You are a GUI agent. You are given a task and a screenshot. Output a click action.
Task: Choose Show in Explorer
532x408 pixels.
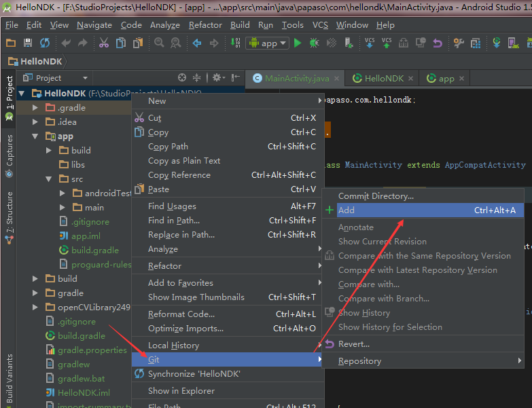click(227, 391)
